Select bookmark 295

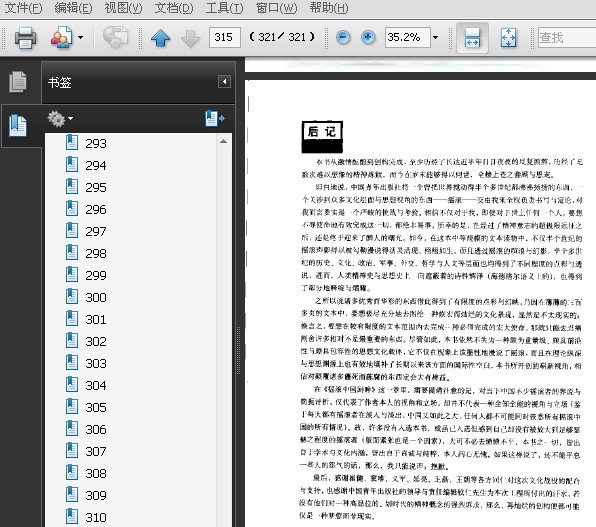point(96,187)
